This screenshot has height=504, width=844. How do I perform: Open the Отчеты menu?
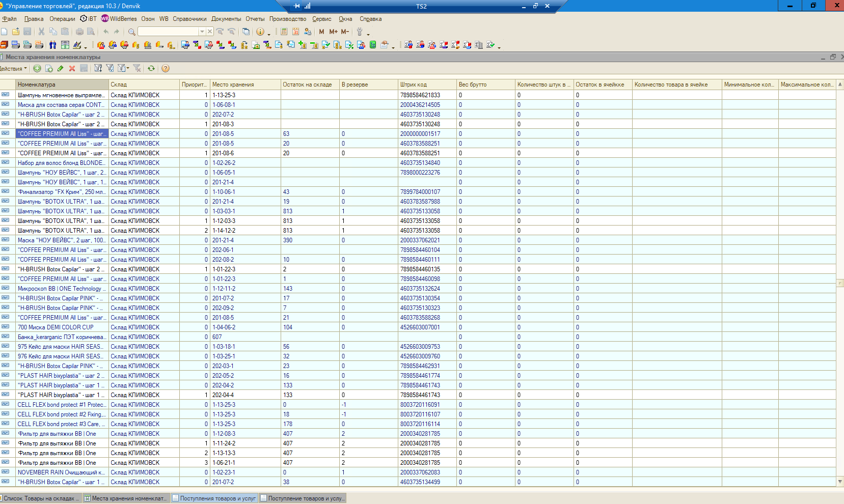click(x=255, y=19)
